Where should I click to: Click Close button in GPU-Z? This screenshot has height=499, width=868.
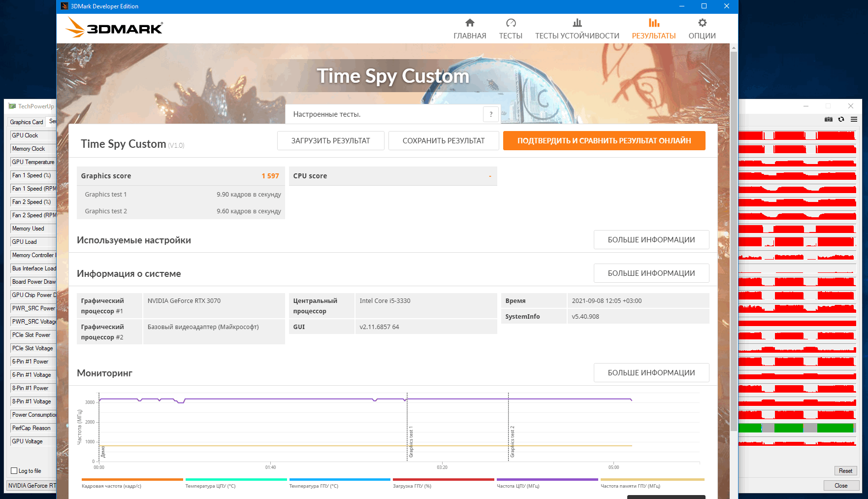(x=841, y=486)
